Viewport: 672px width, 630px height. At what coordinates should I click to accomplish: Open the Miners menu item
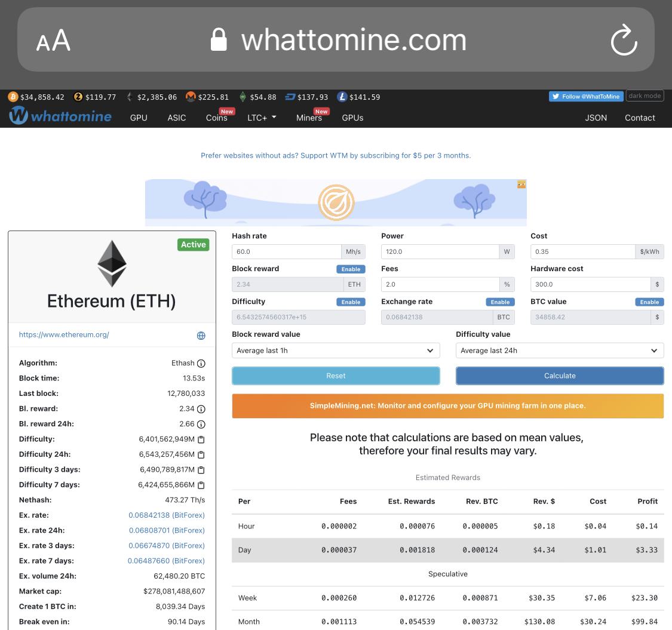[x=309, y=118]
